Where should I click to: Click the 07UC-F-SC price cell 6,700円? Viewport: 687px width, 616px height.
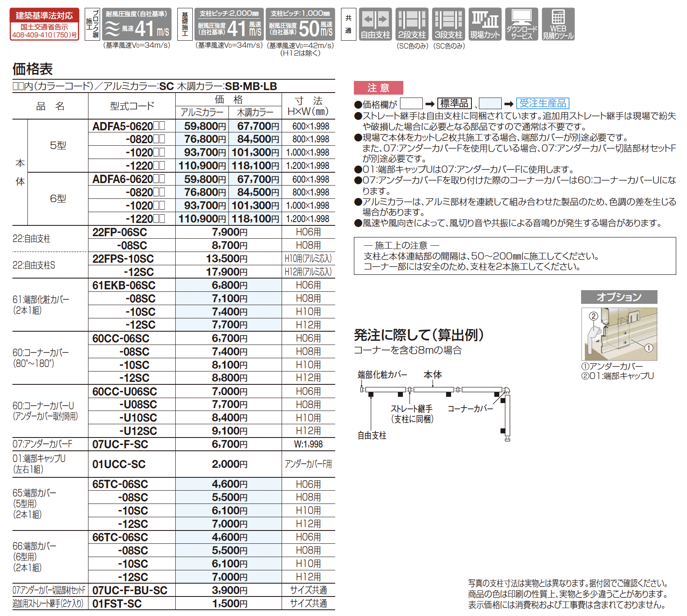[229, 444]
